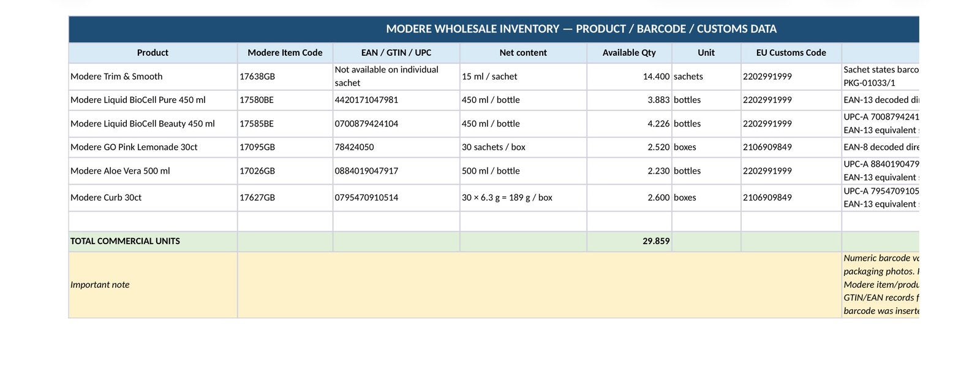Click the 'MODERE WHOLESALE INVENTORY' title banner
The width and height of the screenshot is (980, 368).
(x=494, y=29)
